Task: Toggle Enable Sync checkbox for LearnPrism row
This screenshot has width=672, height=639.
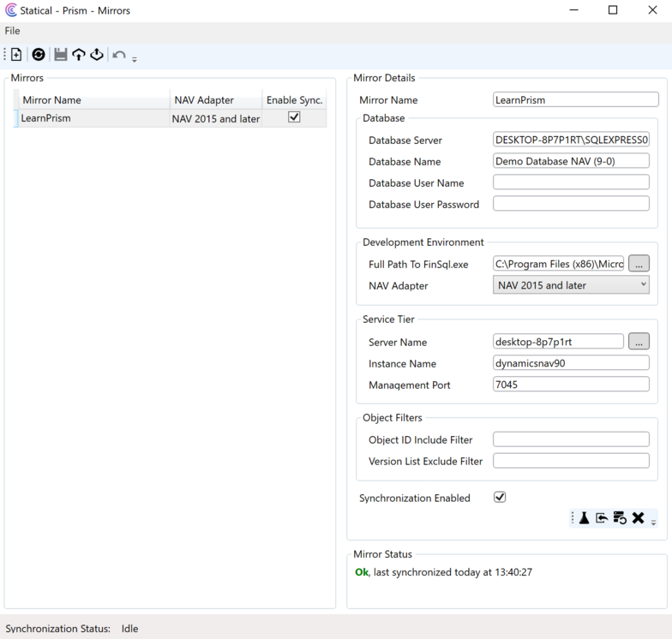Action: (294, 116)
